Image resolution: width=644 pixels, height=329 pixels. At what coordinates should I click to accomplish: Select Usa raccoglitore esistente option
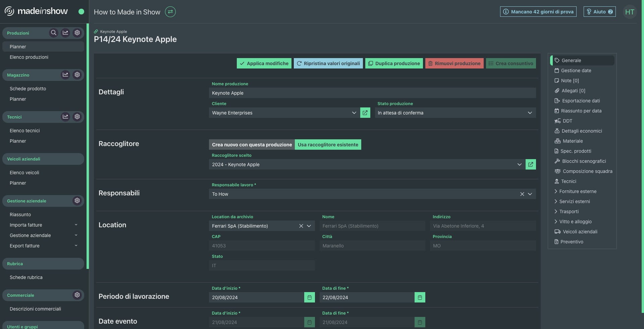(x=328, y=145)
